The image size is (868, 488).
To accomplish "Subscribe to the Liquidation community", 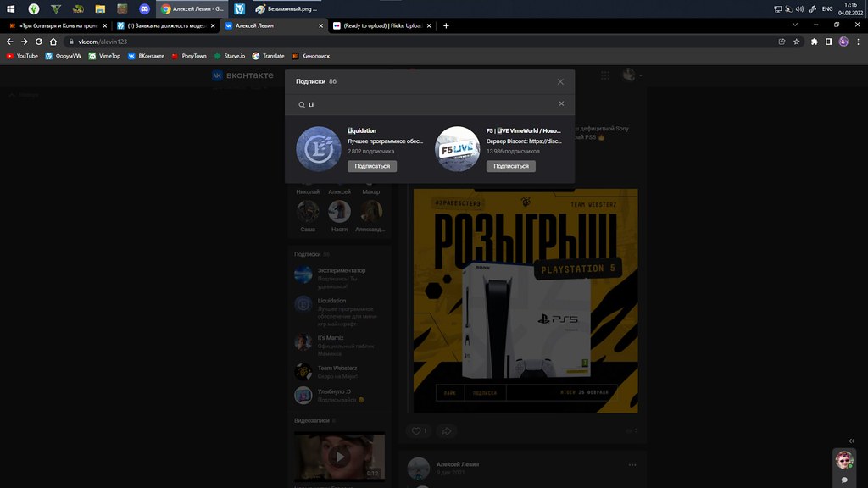I will coord(371,166).
